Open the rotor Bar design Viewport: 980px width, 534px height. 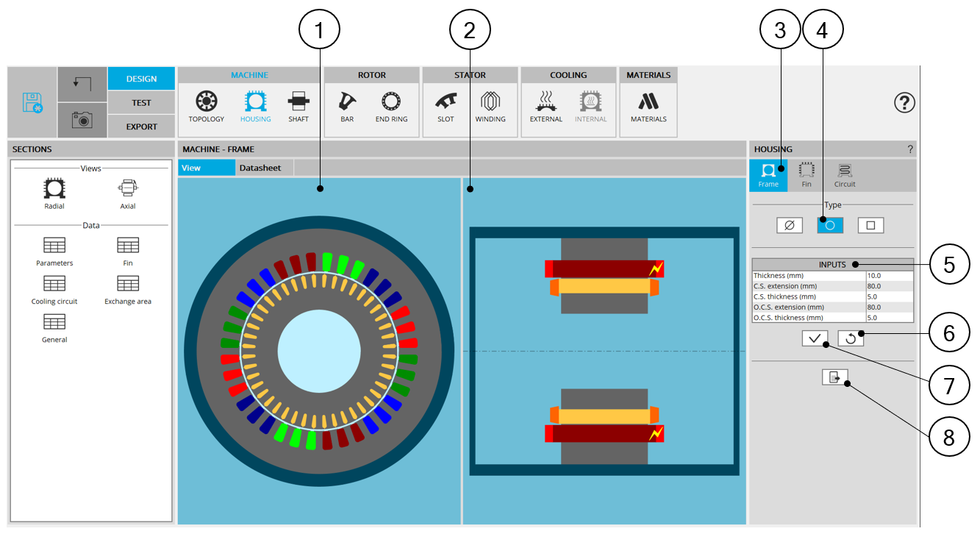(347, 106)
